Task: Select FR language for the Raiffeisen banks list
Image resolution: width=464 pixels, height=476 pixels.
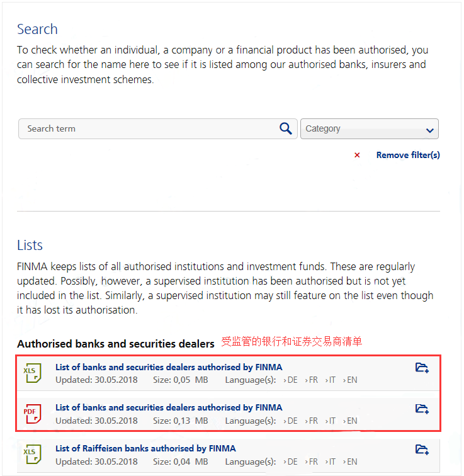Action: [312, 462]
